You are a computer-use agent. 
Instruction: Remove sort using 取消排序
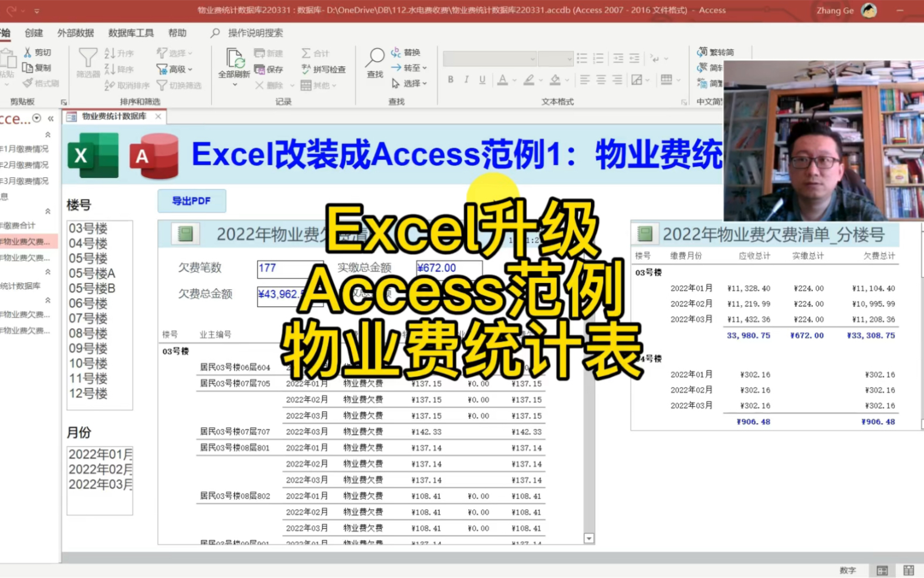(x=127, y=85)
